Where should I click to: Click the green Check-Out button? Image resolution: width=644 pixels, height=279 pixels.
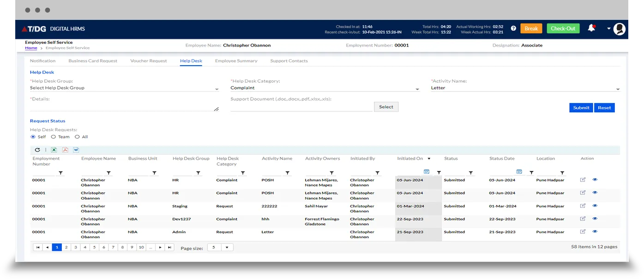pyautogui.click(x=563, y=29)
